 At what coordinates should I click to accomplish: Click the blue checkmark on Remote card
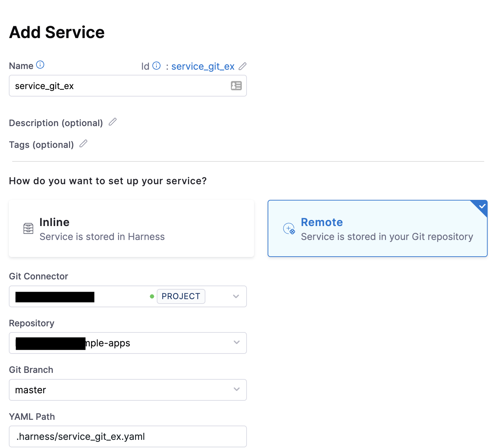coord(482,206)
